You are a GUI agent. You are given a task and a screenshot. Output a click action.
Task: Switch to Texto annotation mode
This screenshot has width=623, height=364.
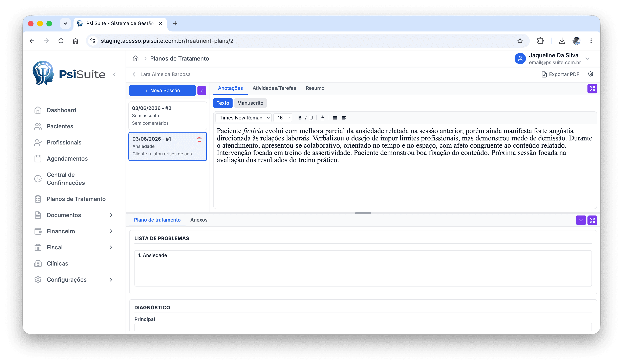pos(222,103)
